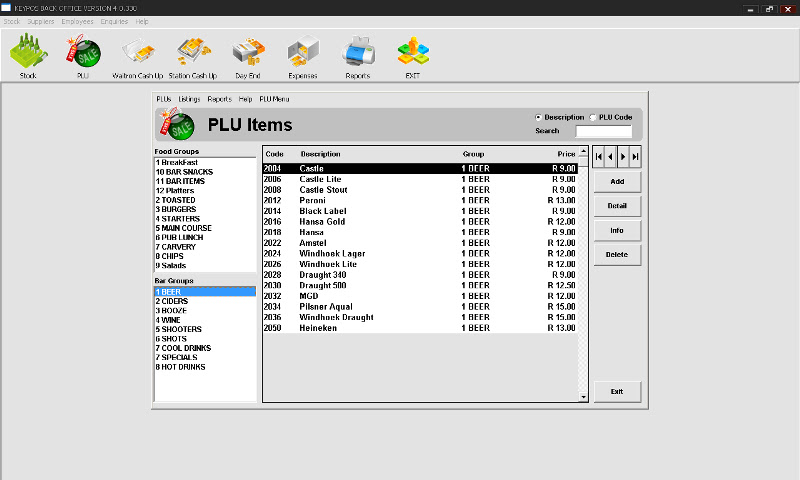Screen dimensions: 800x480
Task: Jump to last record navigation arrow
Action: pos(635,157)
